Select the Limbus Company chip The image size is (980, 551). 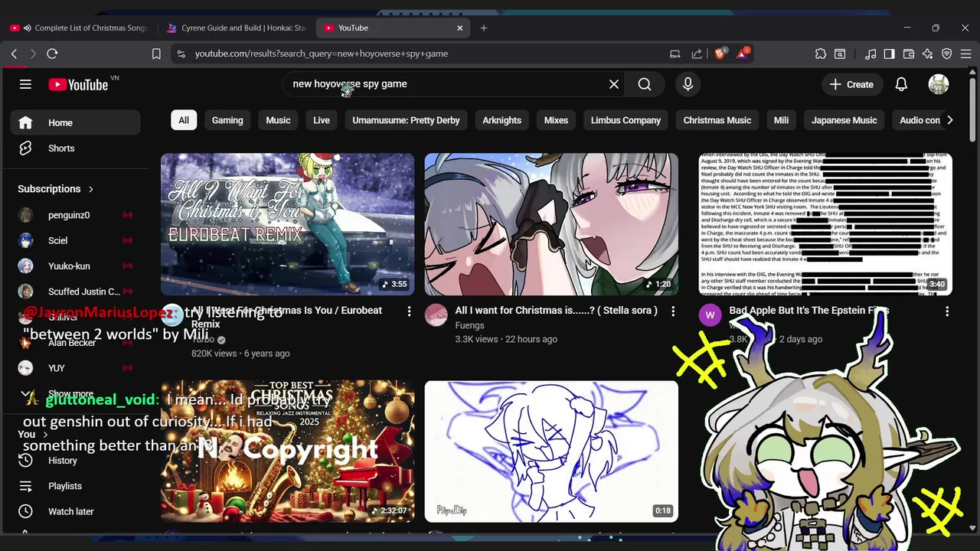(626, 120)
